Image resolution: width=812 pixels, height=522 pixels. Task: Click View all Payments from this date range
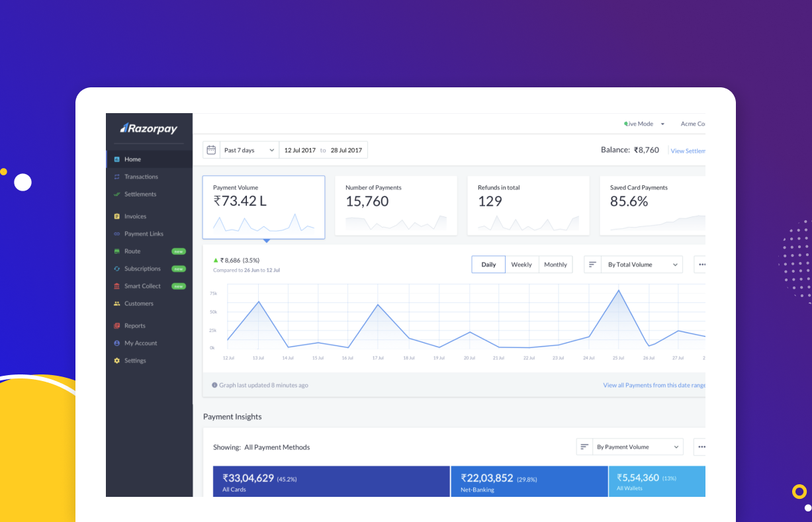pos(654,385)
